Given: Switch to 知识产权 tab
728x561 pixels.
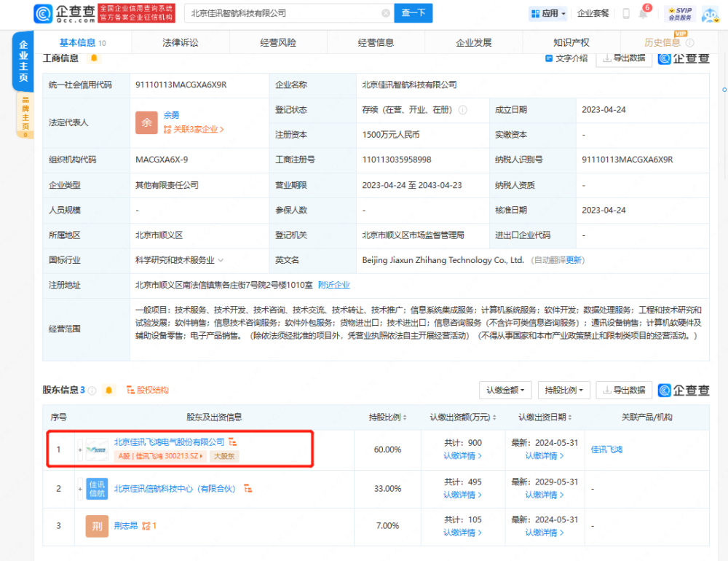Looking at the screenshot, I should click(571, 43).
